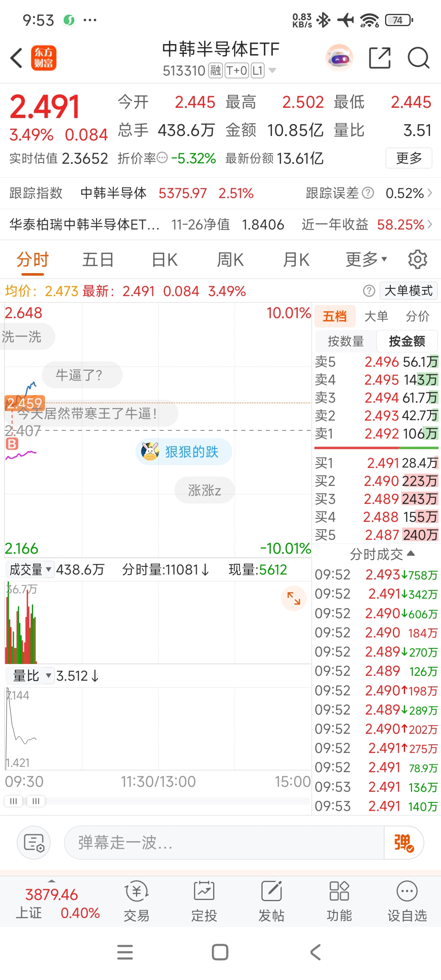Tap 买5 2.487 order row
The image size is (441, 980).
click(x=376, y=535)
